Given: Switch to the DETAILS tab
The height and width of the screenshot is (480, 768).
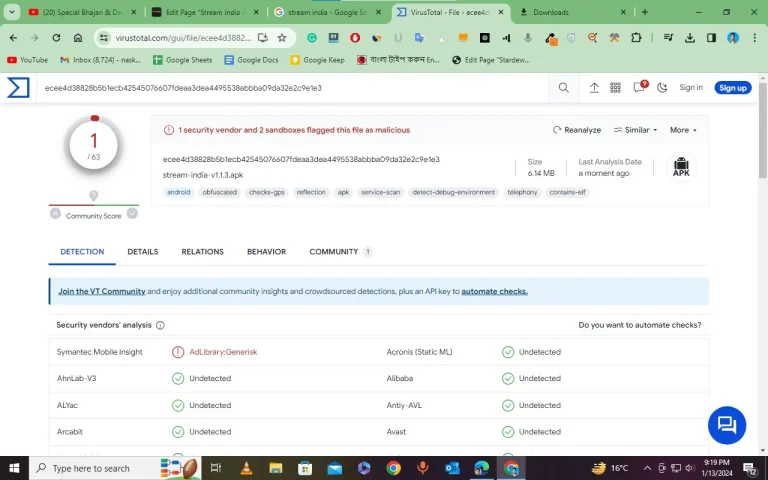Looking at the screenshot, I should tap(143, 251).
